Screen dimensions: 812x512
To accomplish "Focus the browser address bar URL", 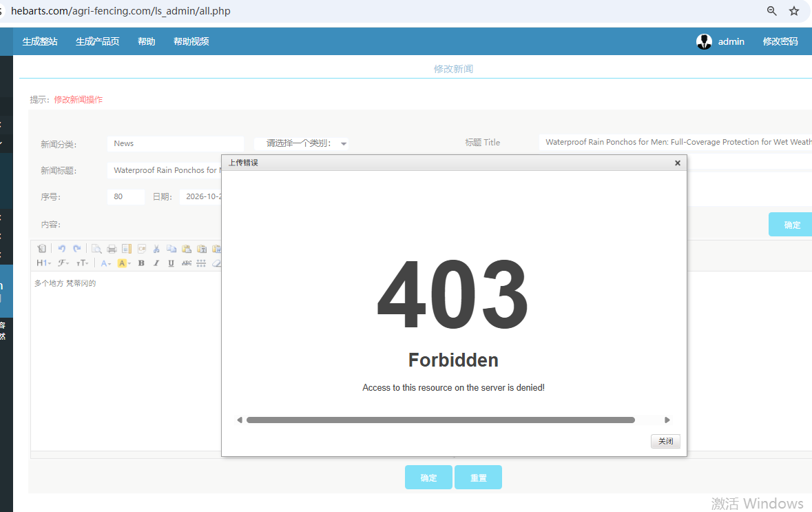I will pyautogui.click(x=121, y=11).
